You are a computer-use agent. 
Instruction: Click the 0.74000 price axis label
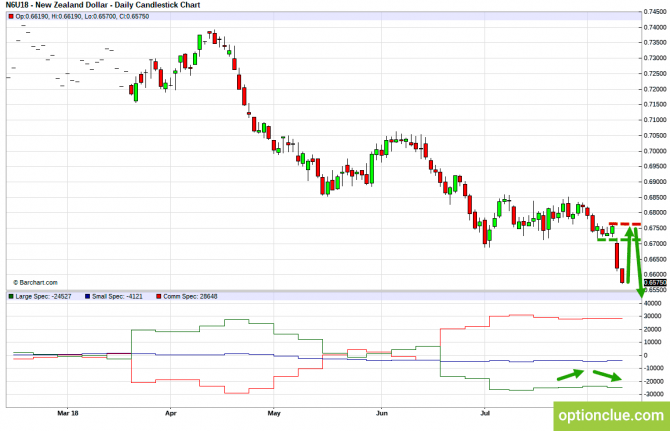click(x=655, y=27)
